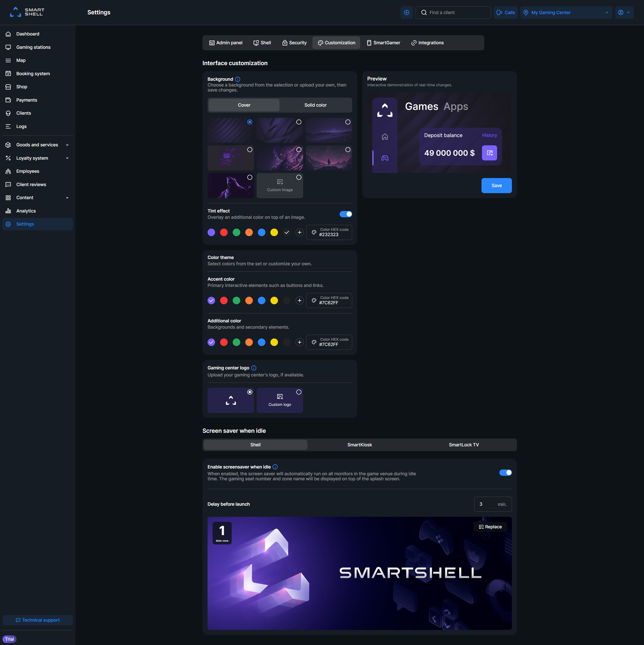Click the info icon next to Background
The width and height of the screenshot is (644, 645).
click(x=237, y=79)
